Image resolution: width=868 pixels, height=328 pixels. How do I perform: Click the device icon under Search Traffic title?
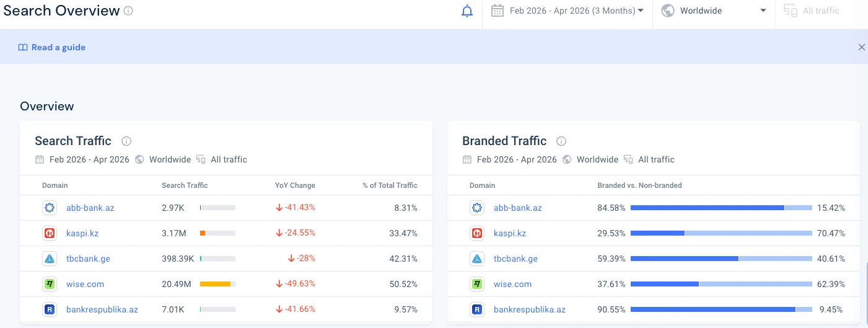[201, 159]
